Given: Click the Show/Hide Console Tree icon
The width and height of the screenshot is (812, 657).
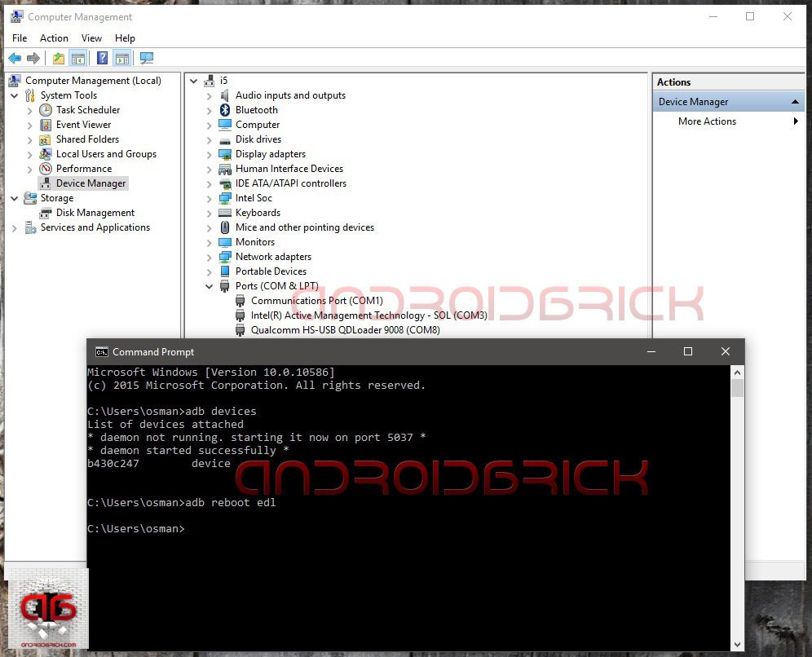Looking at the screenshot, I should pyautogui.click(x=78, y=58).
